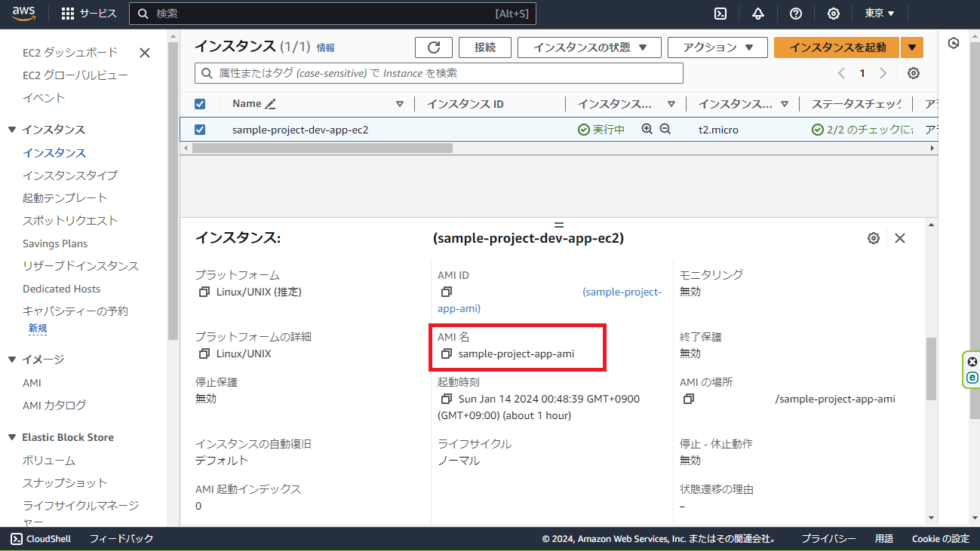The image size is (980, 551).
Task: Open launch options arrow next to インスタンスを起動
Action: (x=912, y=47)
